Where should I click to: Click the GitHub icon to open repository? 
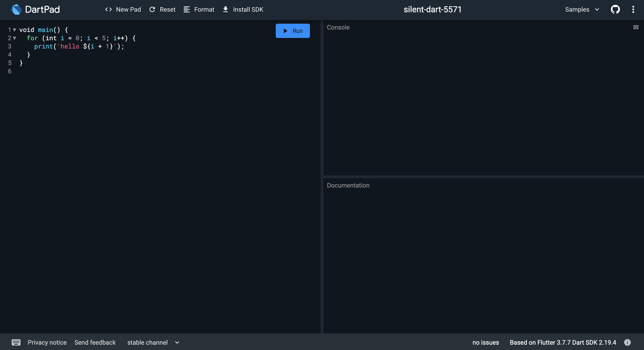616,9
